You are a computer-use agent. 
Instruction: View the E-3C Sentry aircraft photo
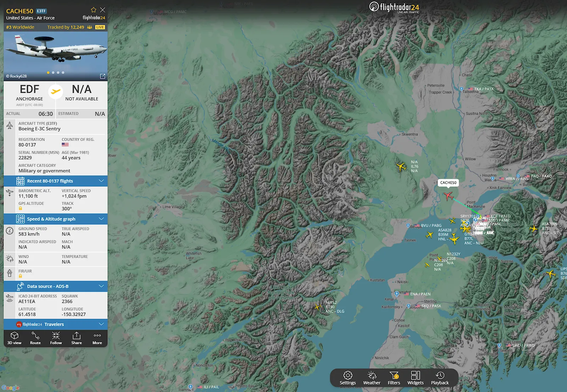pyautogui.click(x=56, y=56)
